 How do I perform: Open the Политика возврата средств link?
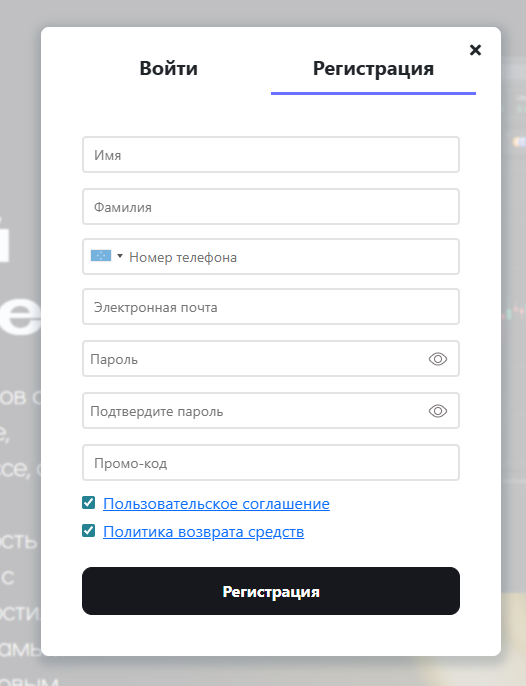point(203,532)
